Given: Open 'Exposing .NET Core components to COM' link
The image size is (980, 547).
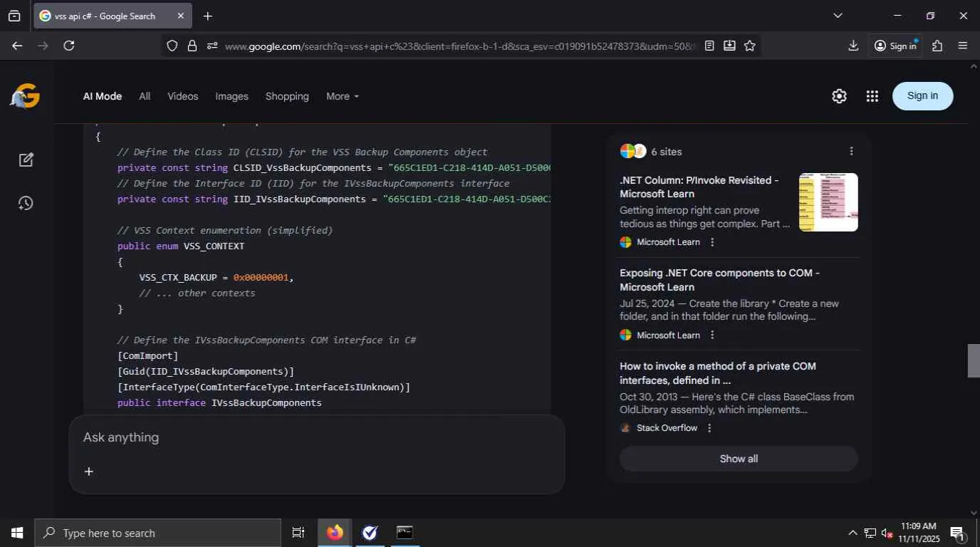Looking at the screenshot, I should click(x=720, y=280).
